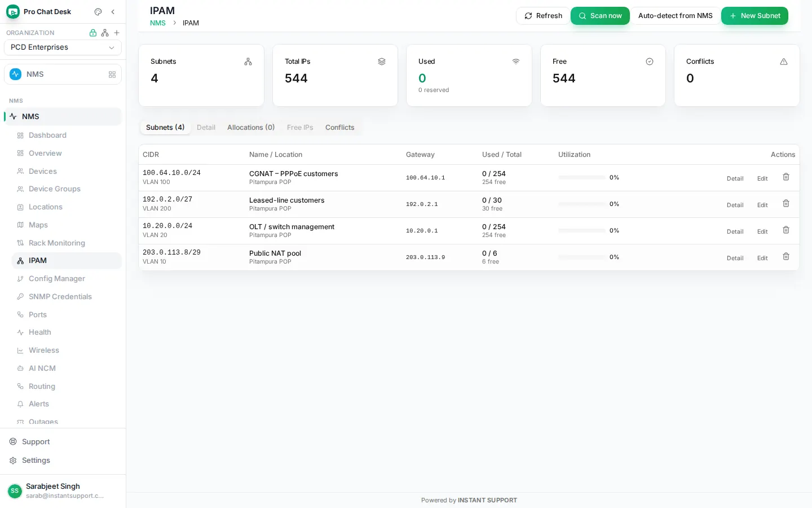Click the green lock icon beside Organization
The width and height of the screenshot is (812, 508).
click(93, 33)
